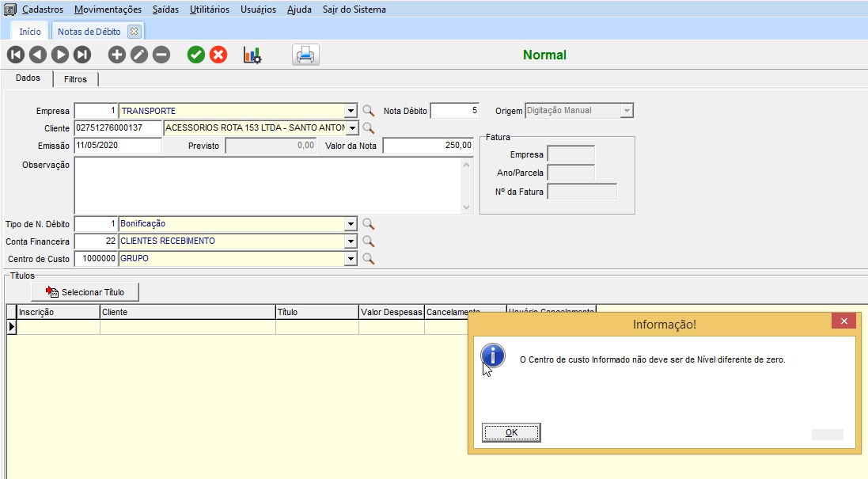The image size is (868, 479).
Task: Cancel with red X icon
Action: click(x=218, y=55)
